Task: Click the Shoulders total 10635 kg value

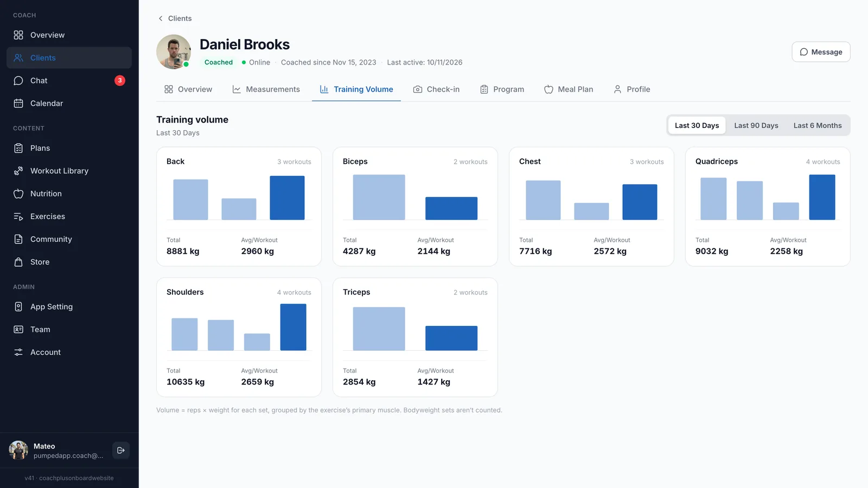Action: pos(186,382)
